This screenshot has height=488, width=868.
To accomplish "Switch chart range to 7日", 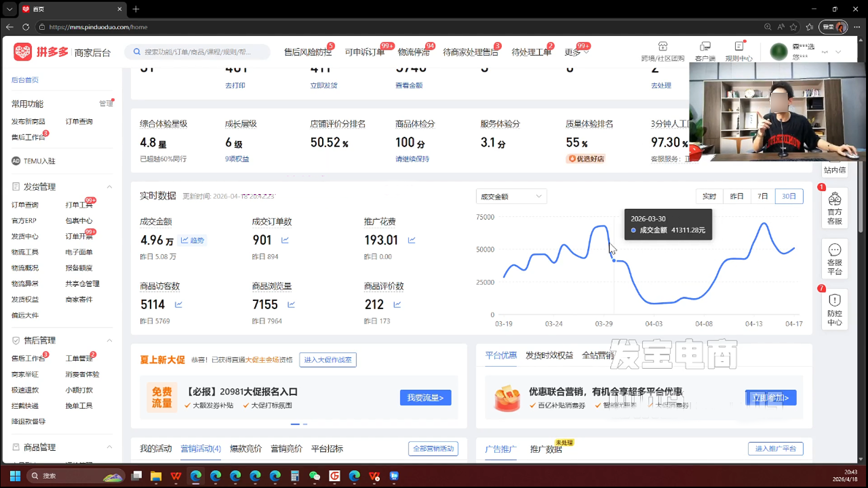I will tap(762, 196).
